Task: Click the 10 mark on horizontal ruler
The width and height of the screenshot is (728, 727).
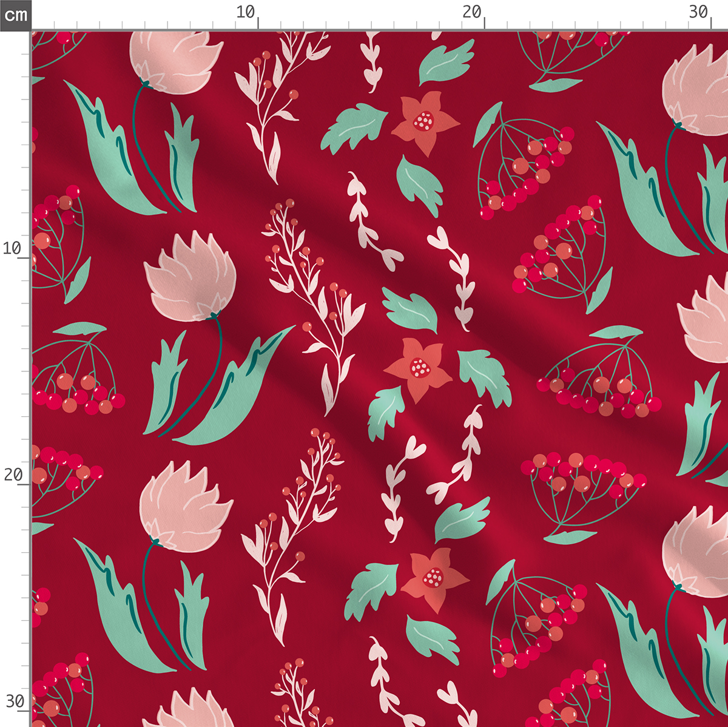Action: (x=246, y=12)
